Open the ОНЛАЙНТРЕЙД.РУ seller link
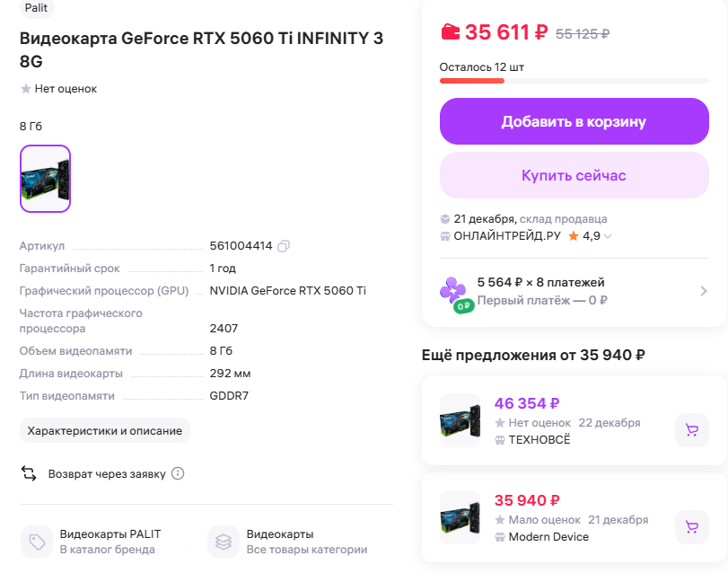The height and width of the screenshot is (582, 728). pos(507,236)
